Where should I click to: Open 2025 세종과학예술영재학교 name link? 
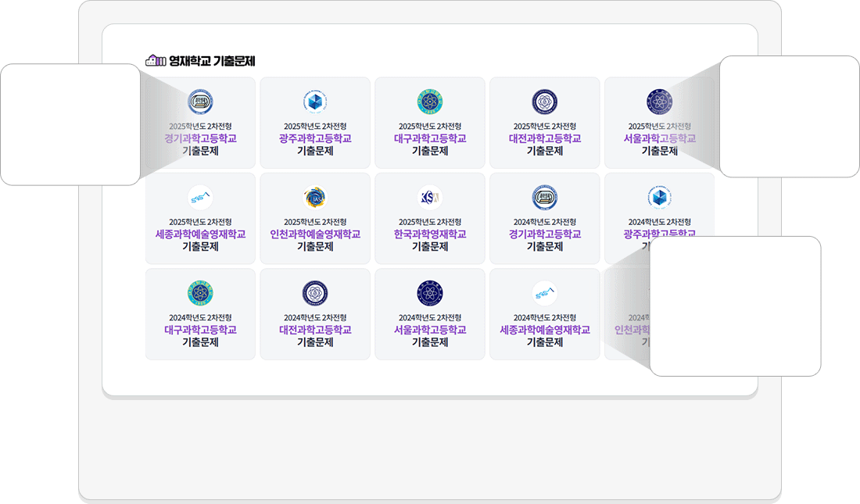pos(200,234)
